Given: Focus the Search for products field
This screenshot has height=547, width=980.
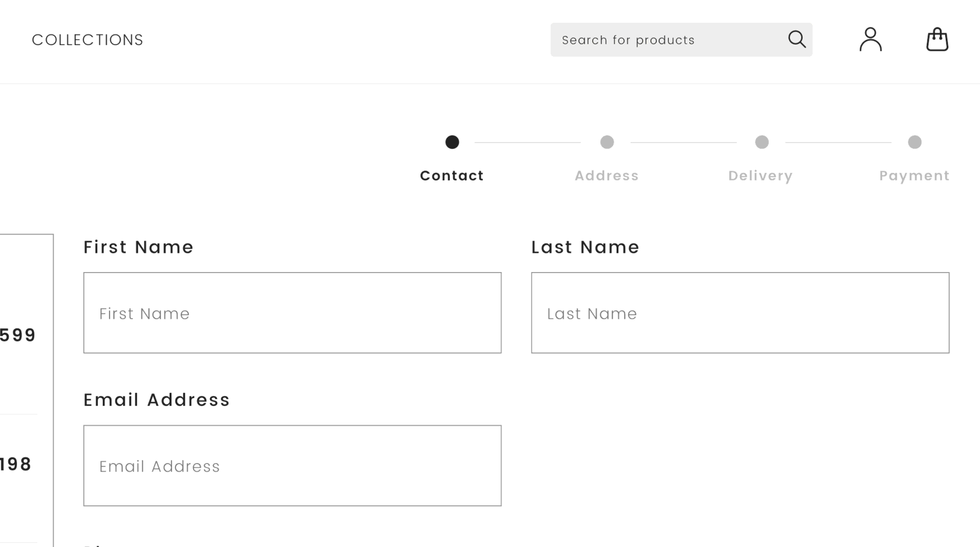Looking at the screenshot, I should 665,40.
